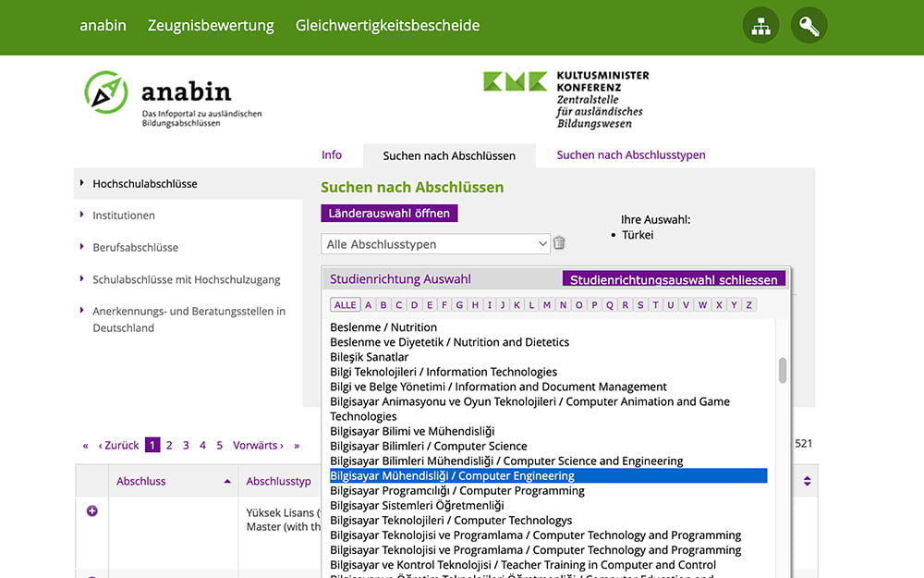The width and height of the screenshot is (924, 578).
Task: Expand first result row with plus icon
Action: [91, 510]
